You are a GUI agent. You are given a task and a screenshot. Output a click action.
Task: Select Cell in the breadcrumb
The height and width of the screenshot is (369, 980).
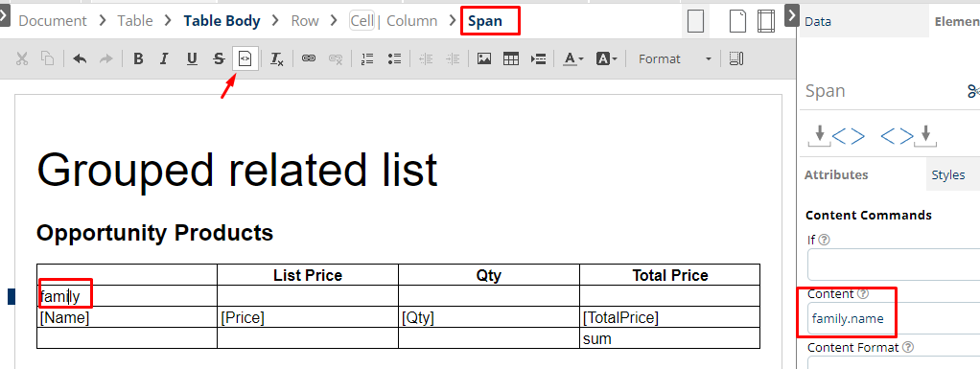coord(362,20)
